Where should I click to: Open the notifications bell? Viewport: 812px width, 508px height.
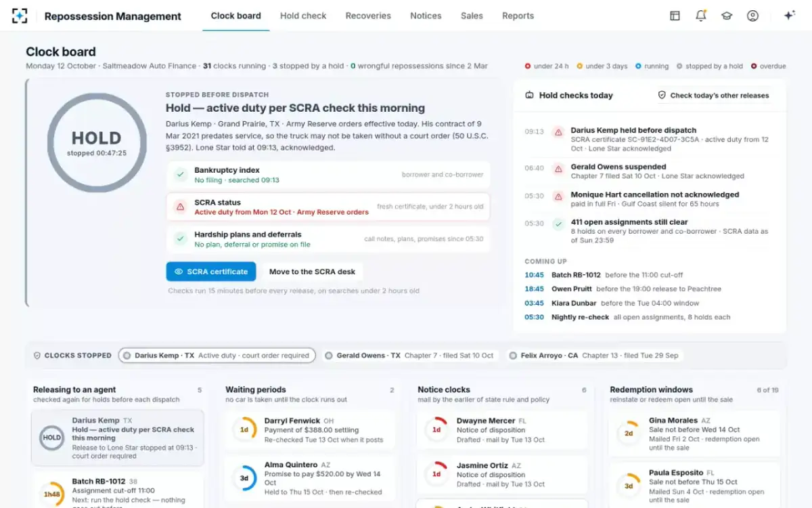coord(701,16)
